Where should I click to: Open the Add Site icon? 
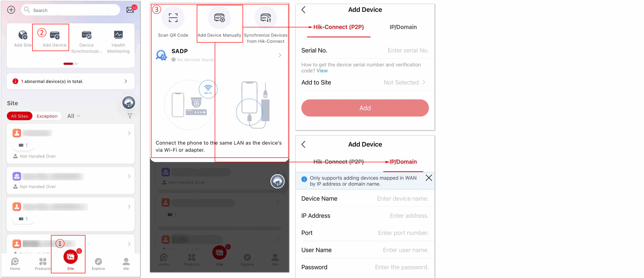pos(23,35)
